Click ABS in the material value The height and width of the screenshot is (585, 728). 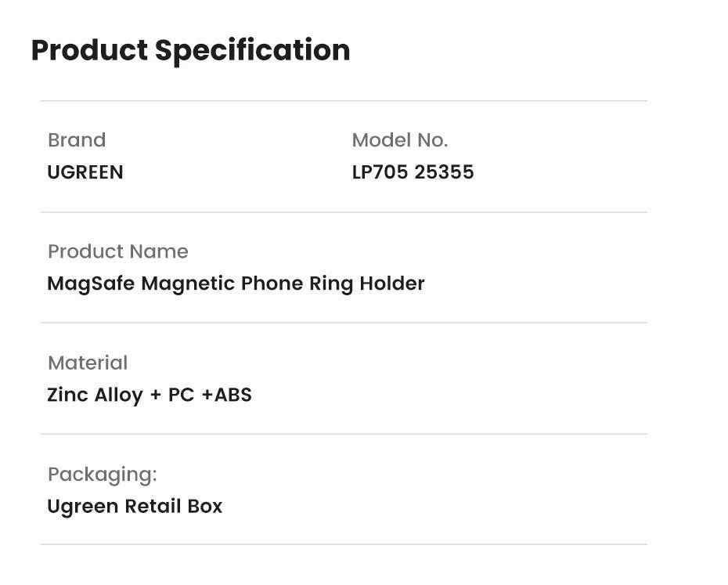click(x=233, y=395)
